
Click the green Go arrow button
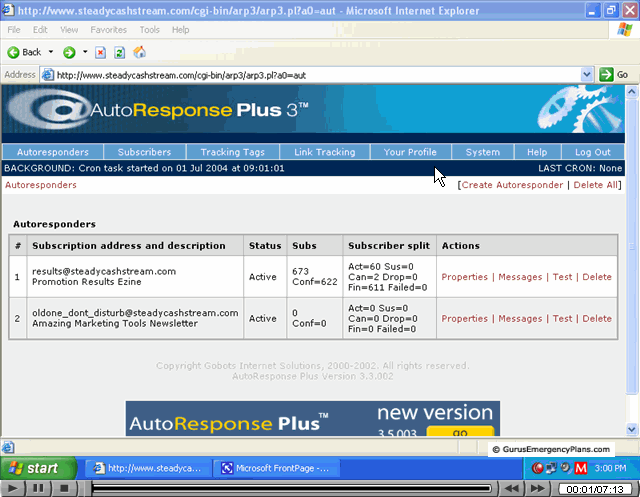click(606, 75)
